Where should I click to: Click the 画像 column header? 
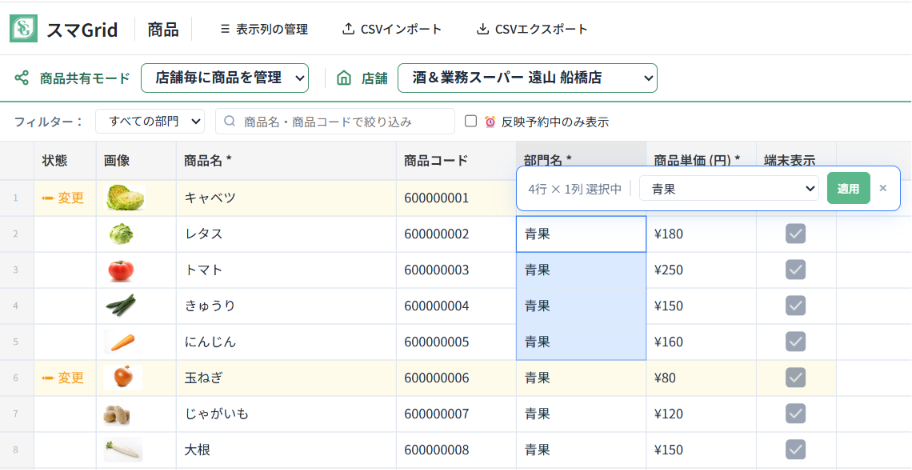[137, 161]
